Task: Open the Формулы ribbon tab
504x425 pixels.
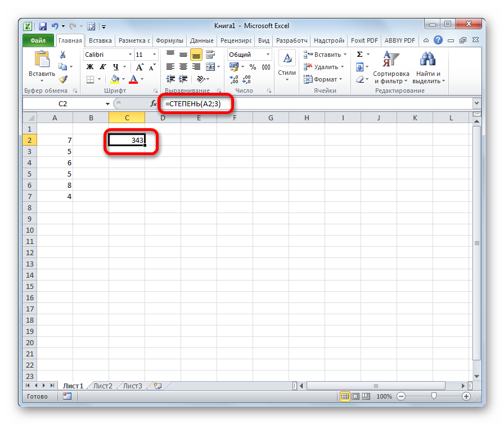Action: [x=169, y=40]
